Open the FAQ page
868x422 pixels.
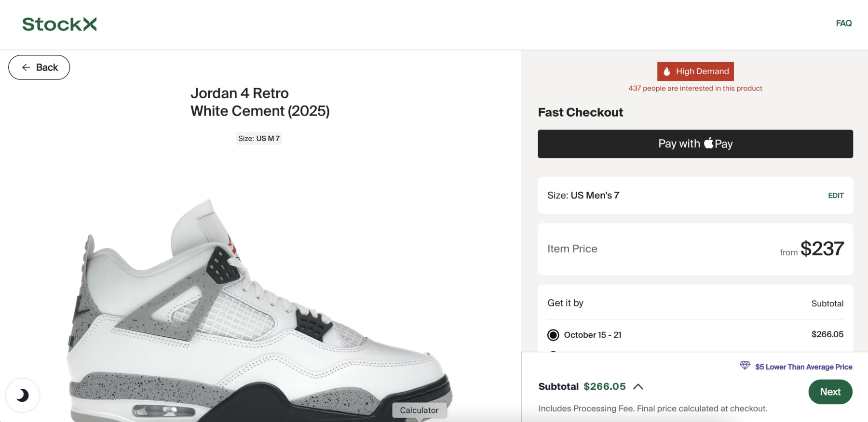[x=843, y=23]
